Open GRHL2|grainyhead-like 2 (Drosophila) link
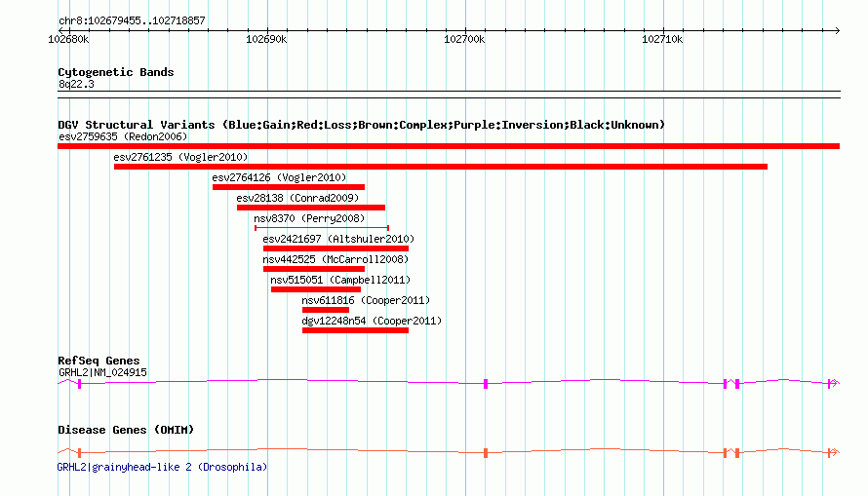This screenshot has height=496, width=868. (x=162, y=467)
